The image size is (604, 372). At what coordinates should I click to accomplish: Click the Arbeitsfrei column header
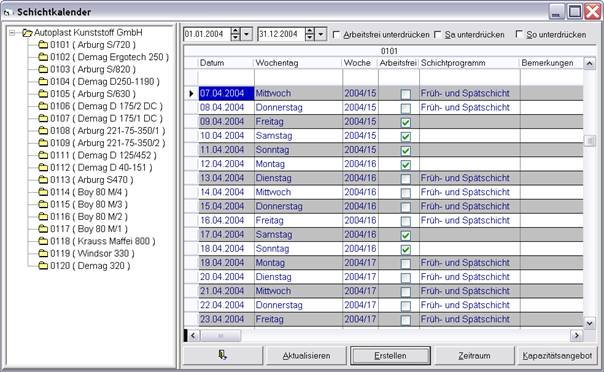tap(399, 63)
